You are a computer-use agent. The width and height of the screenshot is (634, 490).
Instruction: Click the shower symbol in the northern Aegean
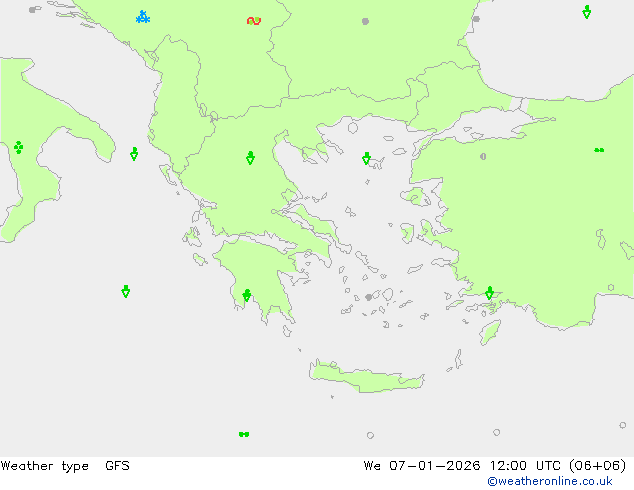[x=366, y=158]
